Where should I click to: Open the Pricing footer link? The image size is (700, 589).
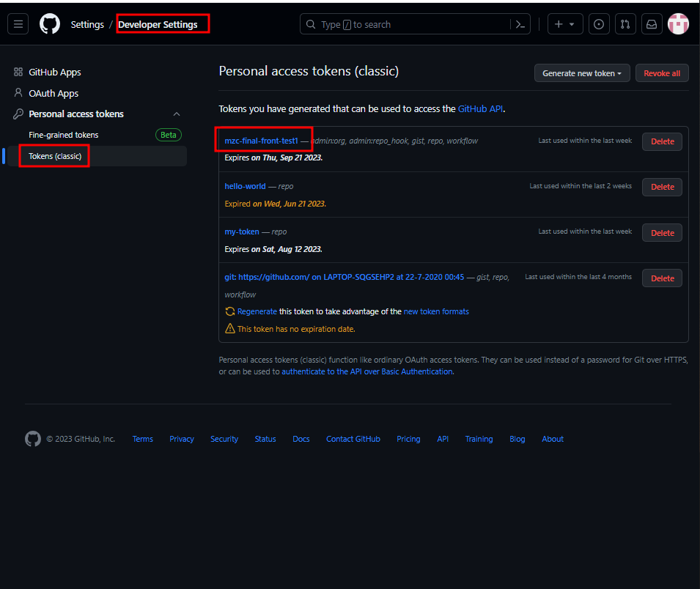[408, 439]
